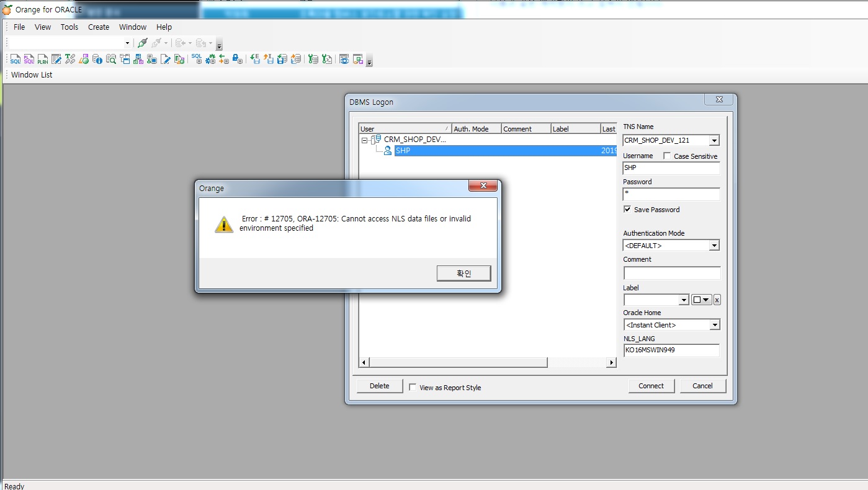Click the Password input field

click(x=671, y=194)
